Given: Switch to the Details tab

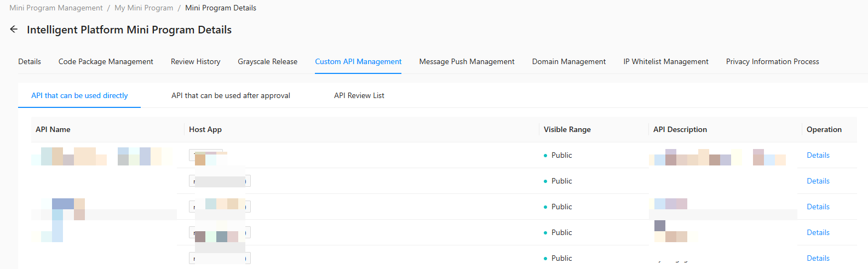Looking at the screenshot, I should [30, 61].
